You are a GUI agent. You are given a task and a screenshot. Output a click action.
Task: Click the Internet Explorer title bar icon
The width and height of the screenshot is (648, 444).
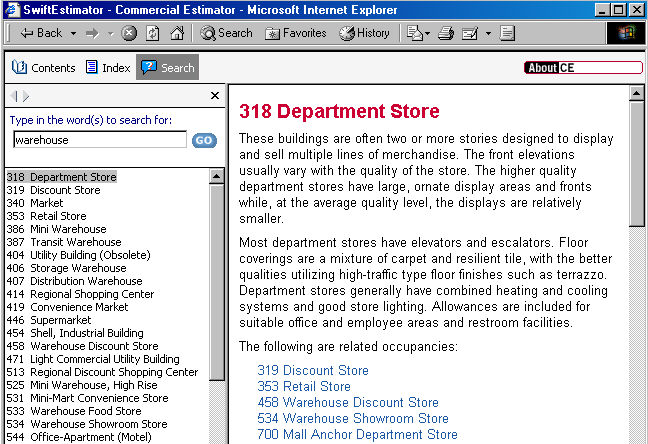pos(12,10)
